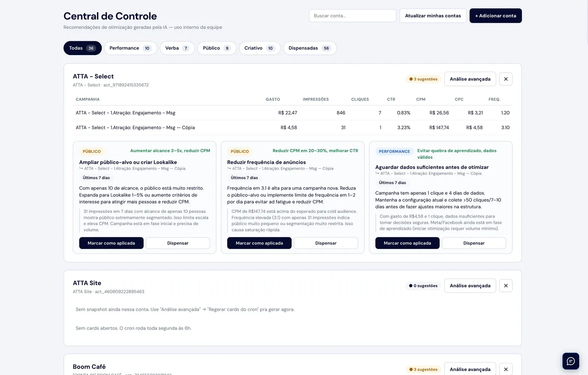Open the Público filter tab
Viewport: 588px width, 375px height.
217,48
